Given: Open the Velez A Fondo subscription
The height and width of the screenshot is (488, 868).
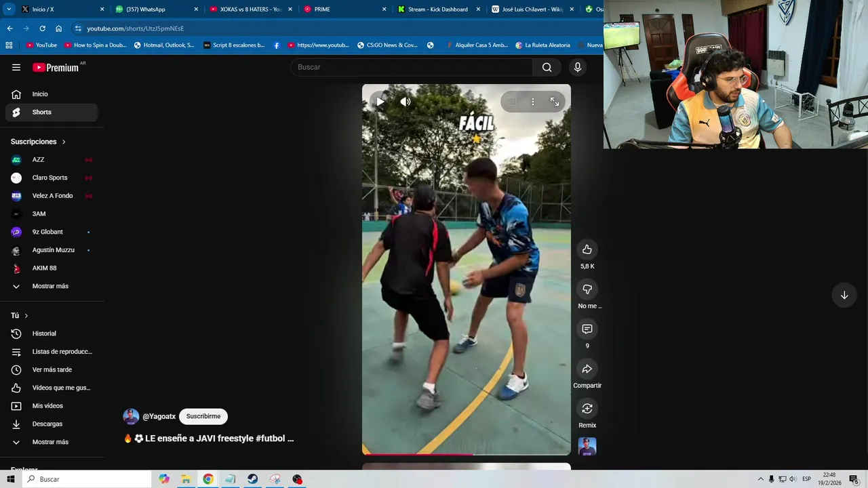Looking at the screenshot, I should pyautogui.click(x=52, y=196).
